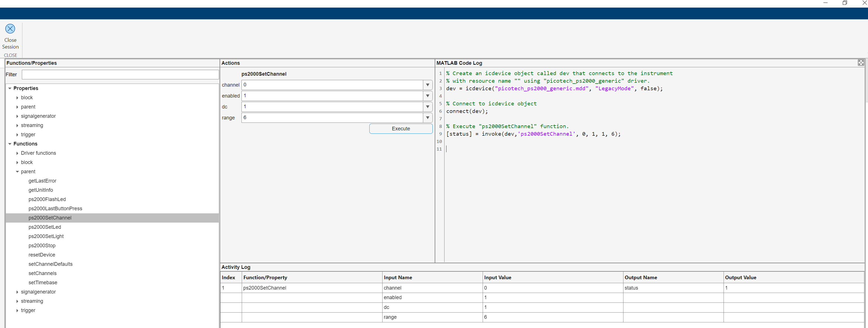Open the enabled dropdown arrow
Image resolution: width=868 pixels, height=328 pixels.
pos(428,96)
